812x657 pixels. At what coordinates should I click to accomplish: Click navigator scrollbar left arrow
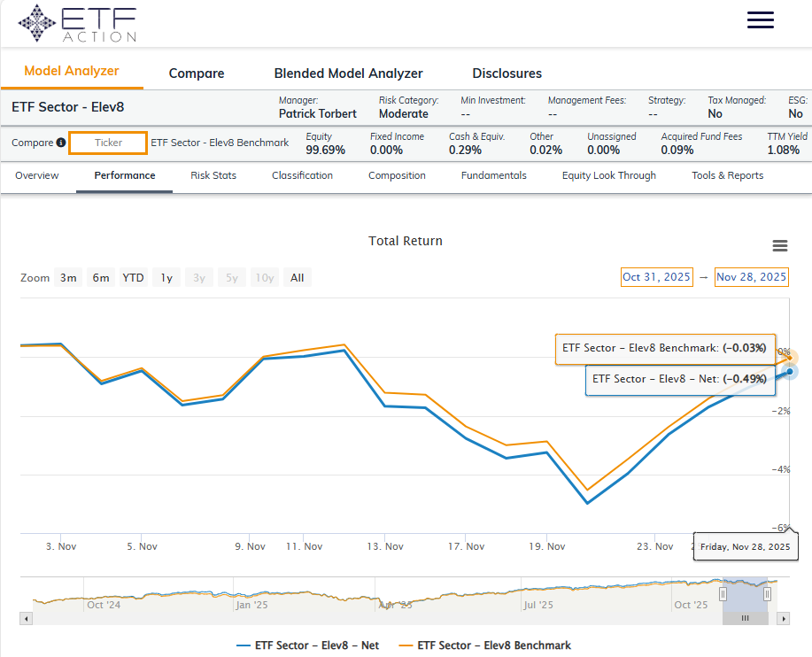coord(26,618)
